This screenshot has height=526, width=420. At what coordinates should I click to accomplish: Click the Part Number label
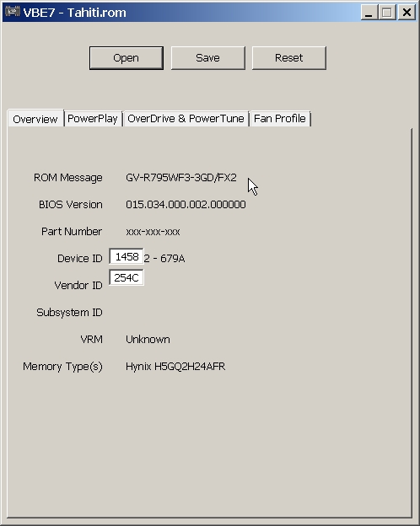(72, 232)
